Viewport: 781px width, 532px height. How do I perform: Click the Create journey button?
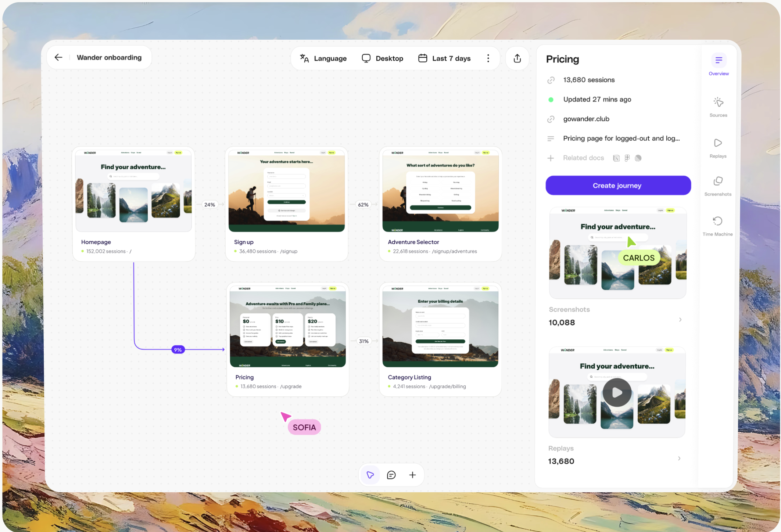pos(618,186)
